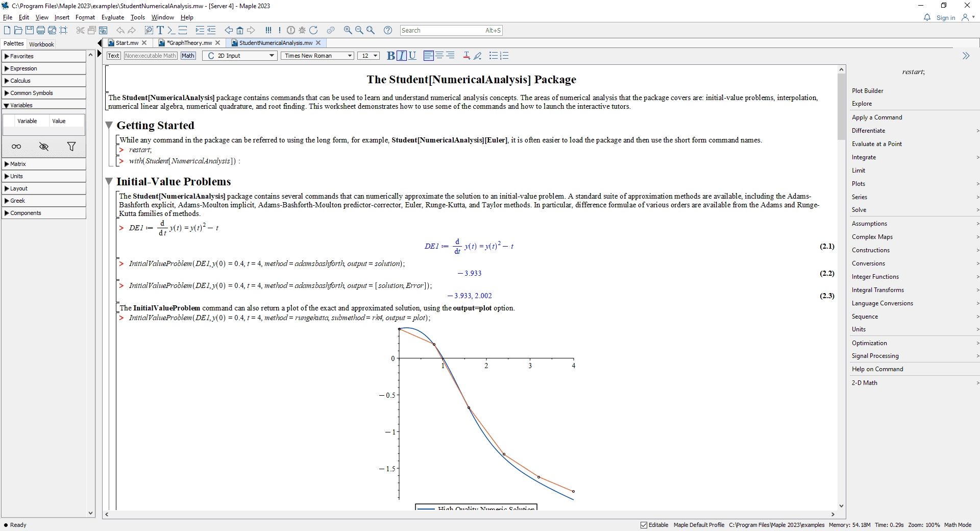Open the Format menu
The image size is (980, 531).
pos(85,17)
